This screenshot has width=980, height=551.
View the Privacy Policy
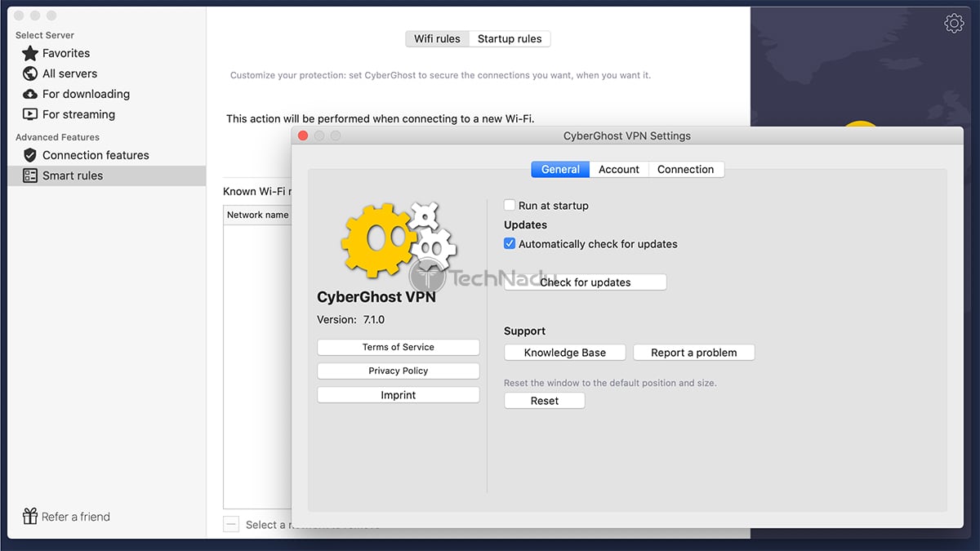(x=399, y=371)
